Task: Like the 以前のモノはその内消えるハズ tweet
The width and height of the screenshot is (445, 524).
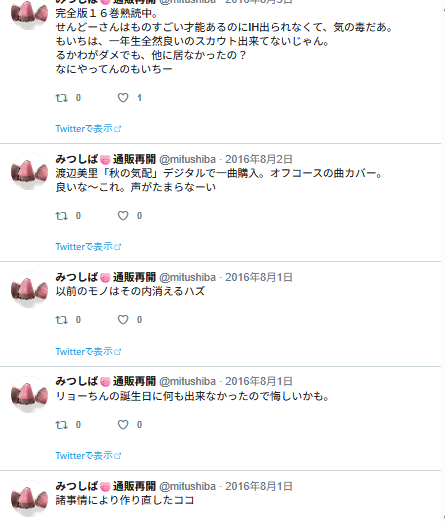Action: (x=123, y=320)
